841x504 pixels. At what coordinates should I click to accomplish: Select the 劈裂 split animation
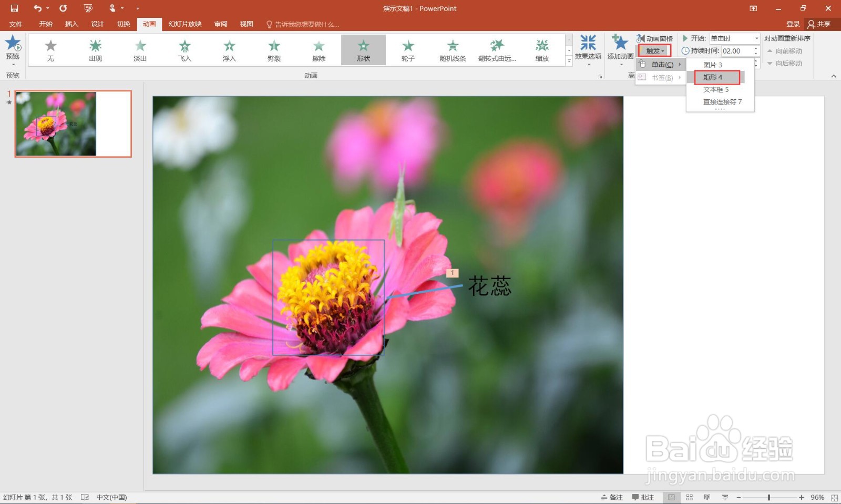[x=274, y=50]
